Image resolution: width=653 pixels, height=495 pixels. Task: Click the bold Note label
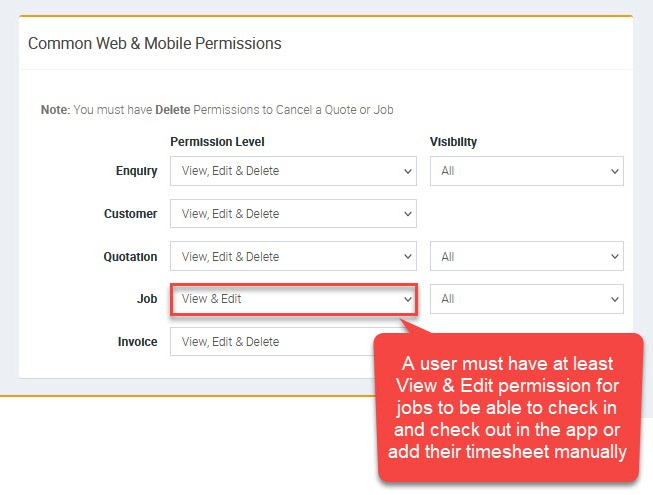click(x=54, y=109)
